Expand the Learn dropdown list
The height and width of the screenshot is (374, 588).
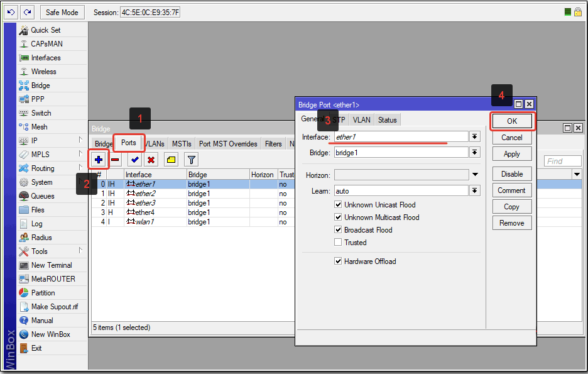tap(475, 190)
